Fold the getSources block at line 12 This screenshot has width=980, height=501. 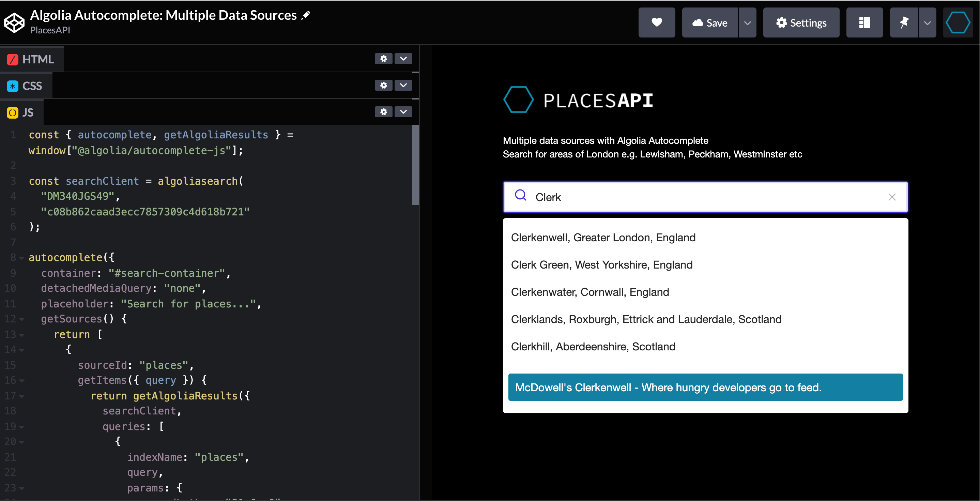tap(22, 319)
